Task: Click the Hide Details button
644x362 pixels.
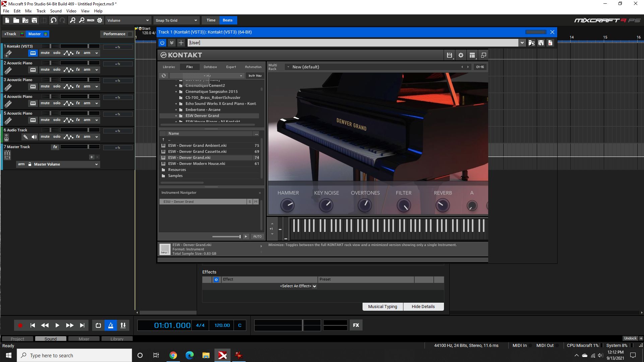Action: coord(423,307)
